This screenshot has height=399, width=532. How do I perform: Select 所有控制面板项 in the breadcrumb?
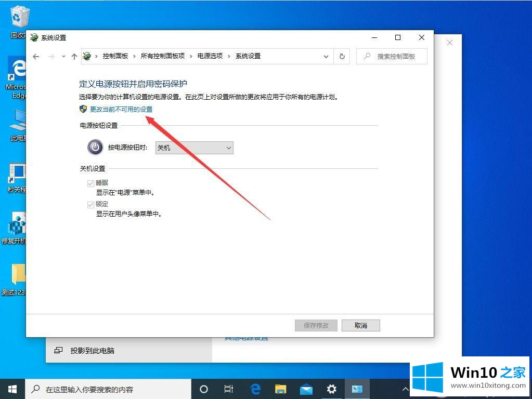tap(163, 56)
